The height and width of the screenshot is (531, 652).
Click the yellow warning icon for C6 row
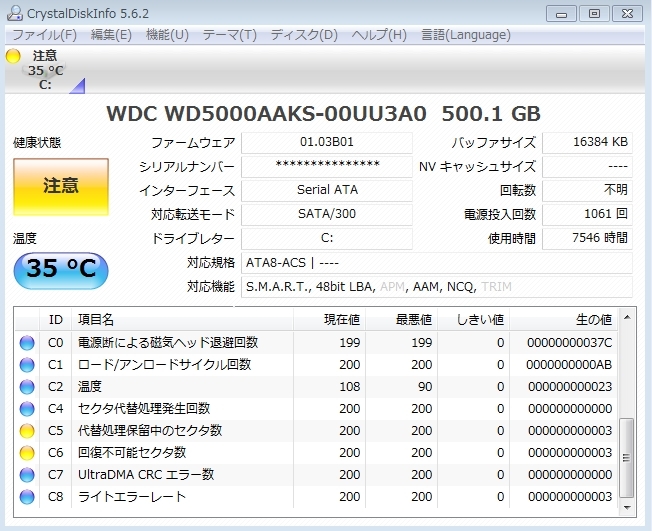tap(27, 453)
